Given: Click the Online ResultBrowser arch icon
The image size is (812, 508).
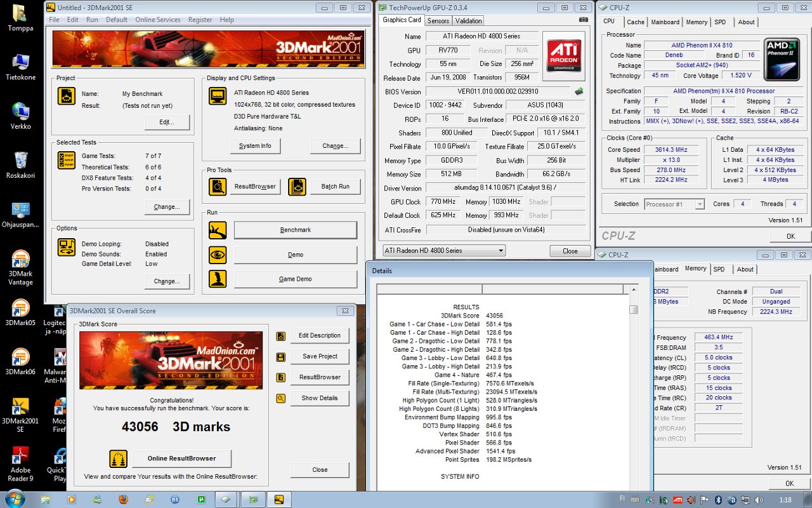Looking at the screenshot, I should [x=119, y=458].
